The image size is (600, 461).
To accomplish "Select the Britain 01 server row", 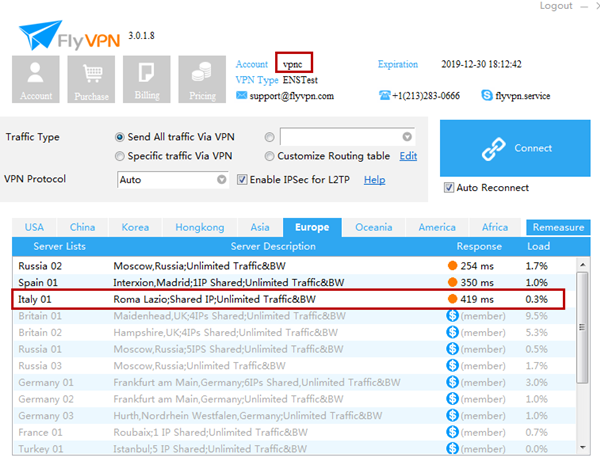I will point(294,316).
